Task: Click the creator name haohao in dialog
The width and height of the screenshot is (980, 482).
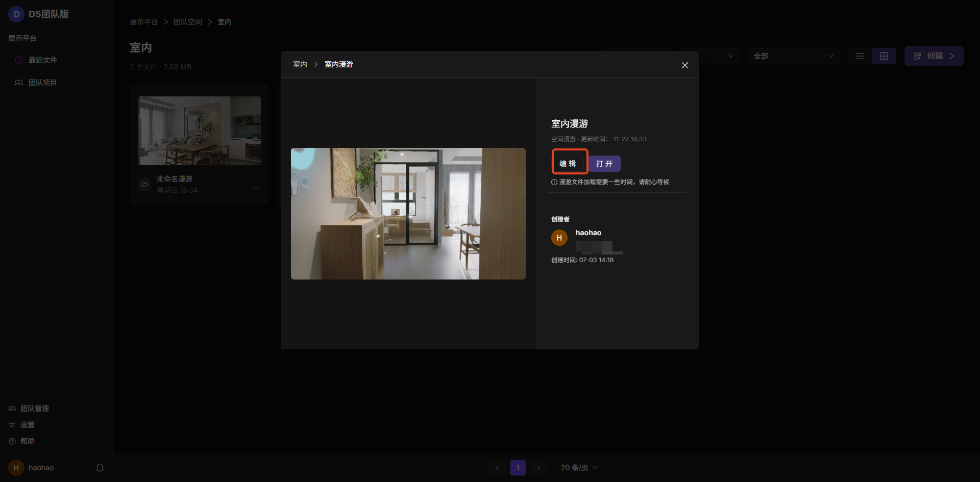Action: [x=589, y=233]
